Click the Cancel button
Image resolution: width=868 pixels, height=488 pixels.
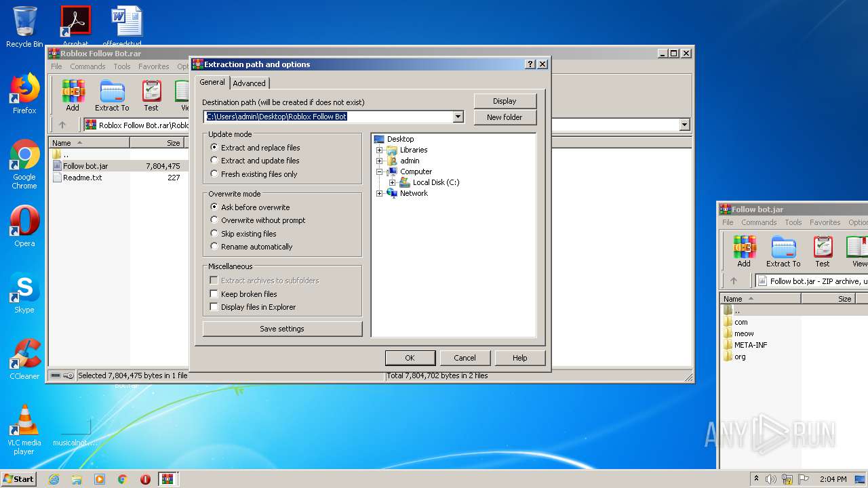(465, 358)
